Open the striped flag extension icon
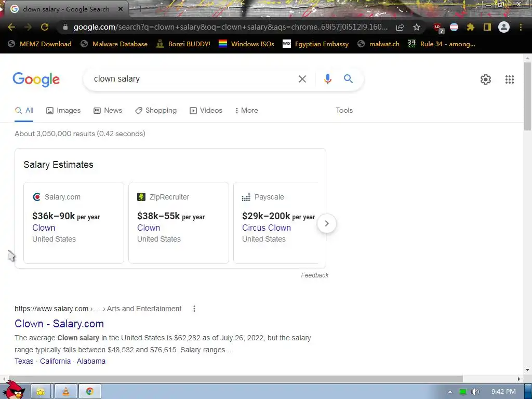The image size is (532, 399). [x=454, y=27]
